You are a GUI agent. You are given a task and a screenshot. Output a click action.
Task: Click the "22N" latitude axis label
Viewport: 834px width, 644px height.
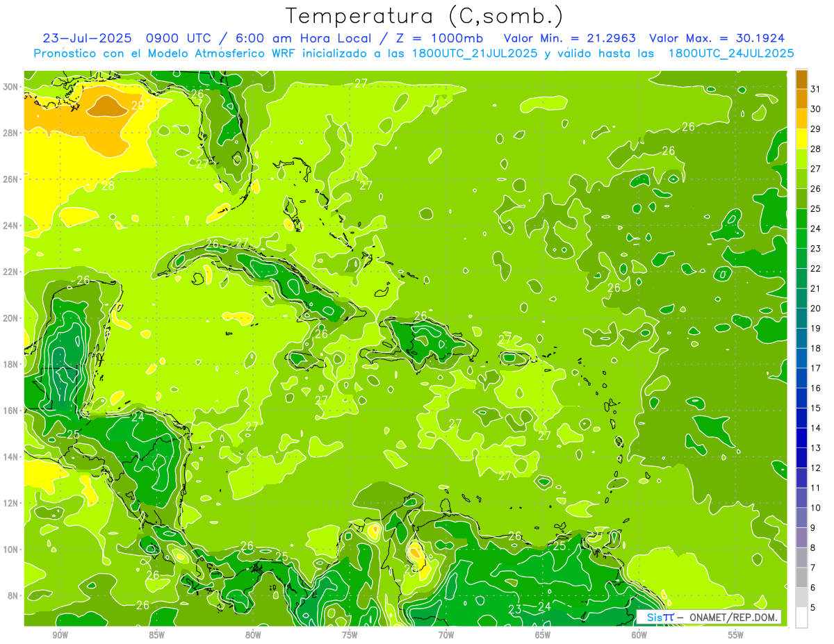[11, 272]
